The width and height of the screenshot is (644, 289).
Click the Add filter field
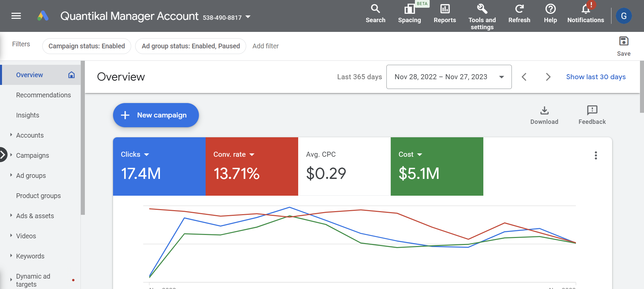(265, 46)
